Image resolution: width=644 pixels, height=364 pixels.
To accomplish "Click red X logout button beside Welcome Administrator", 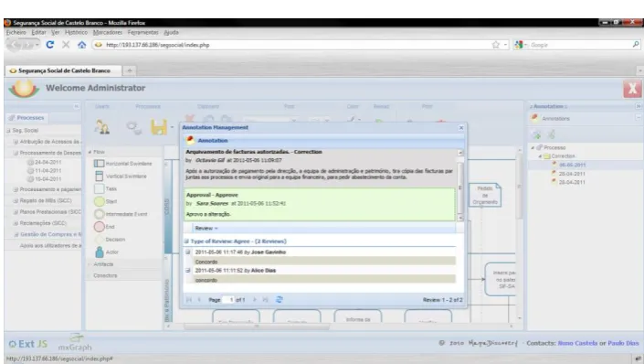I will [x=632, y=88].
